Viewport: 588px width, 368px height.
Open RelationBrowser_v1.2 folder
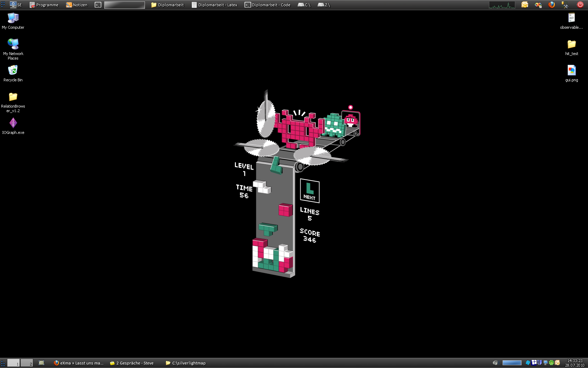tap(13, 102)
